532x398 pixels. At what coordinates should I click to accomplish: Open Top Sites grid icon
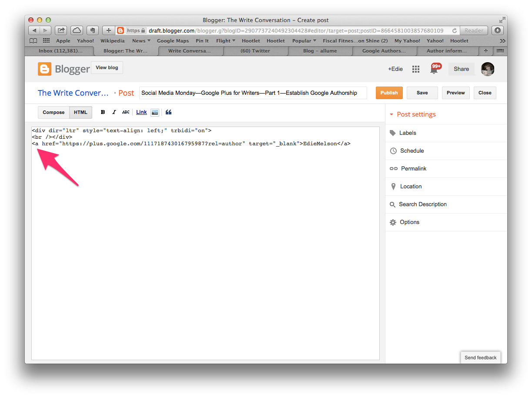coord(46,41)
